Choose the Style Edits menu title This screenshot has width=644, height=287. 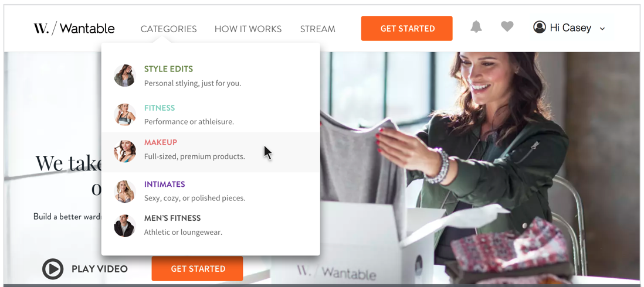tap(168, 69)
